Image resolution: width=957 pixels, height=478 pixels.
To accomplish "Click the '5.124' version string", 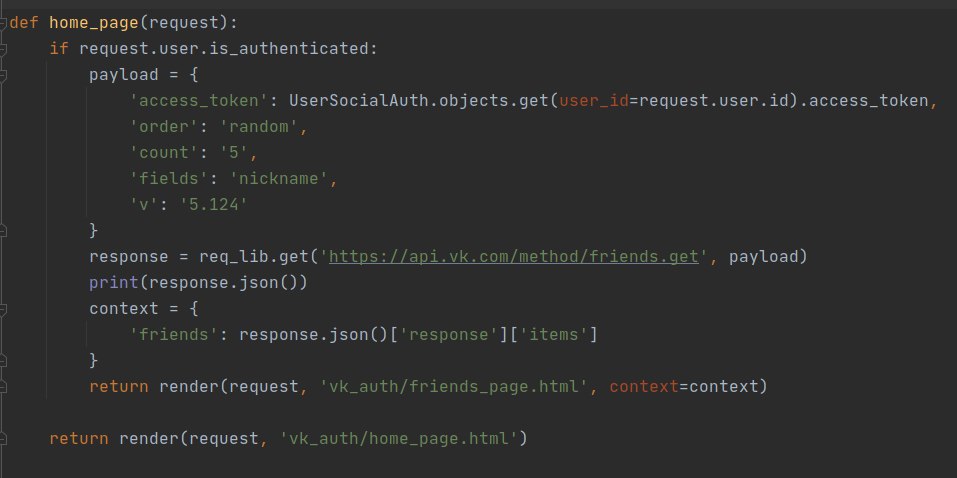I will [x=213, y=205].
